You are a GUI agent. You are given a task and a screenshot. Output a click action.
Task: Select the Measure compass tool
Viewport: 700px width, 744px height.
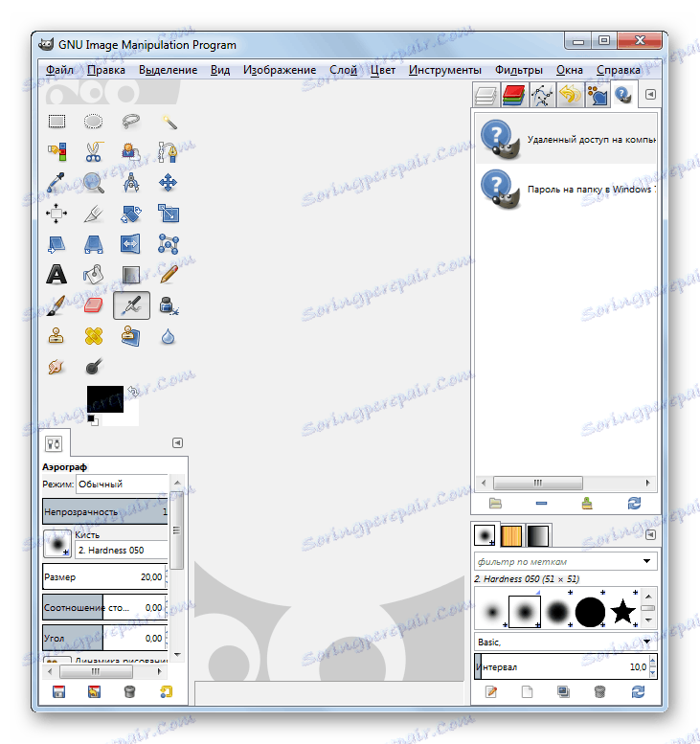(x=131, y=183)
